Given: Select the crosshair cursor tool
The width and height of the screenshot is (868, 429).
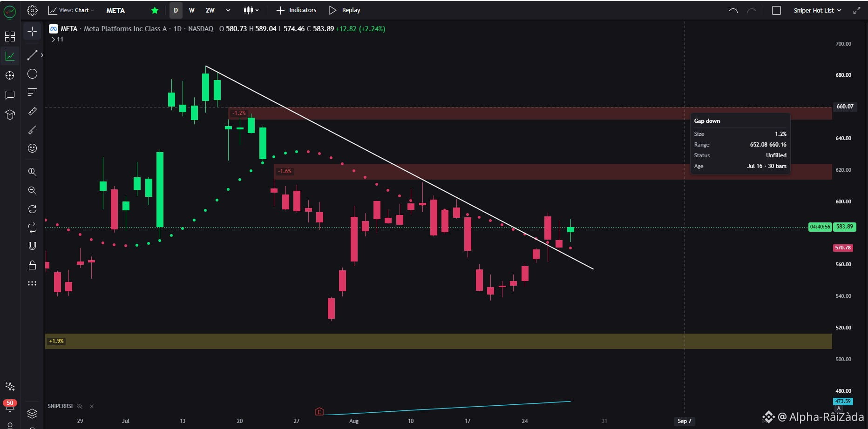Looking at the screenshot, I should click(32, 32).
